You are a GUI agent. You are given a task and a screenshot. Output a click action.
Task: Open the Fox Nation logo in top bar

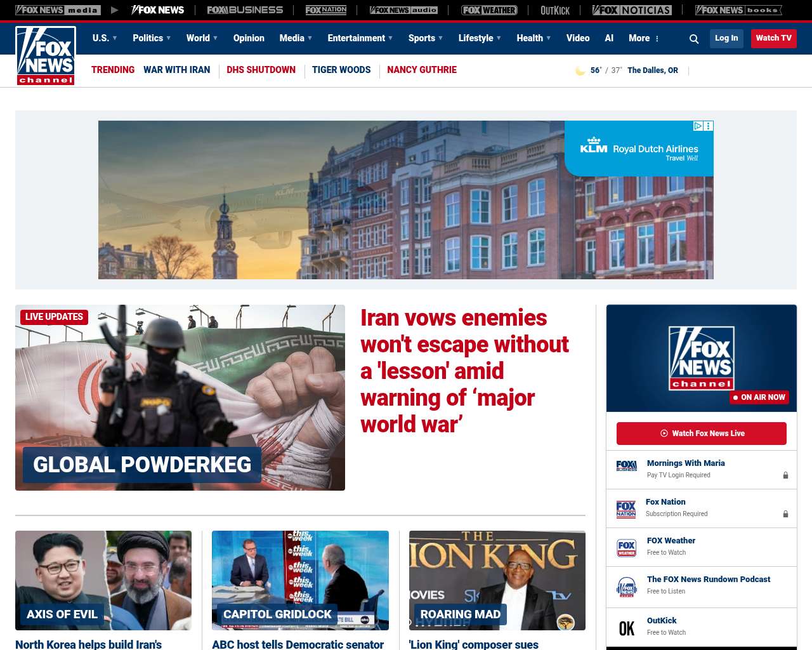pos(326,10)
